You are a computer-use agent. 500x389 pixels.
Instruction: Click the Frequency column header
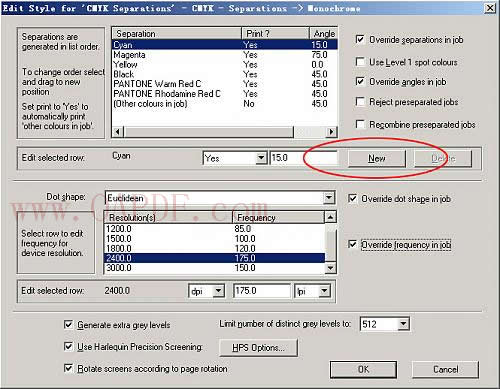pyautogui.click(x=278, y=218)
